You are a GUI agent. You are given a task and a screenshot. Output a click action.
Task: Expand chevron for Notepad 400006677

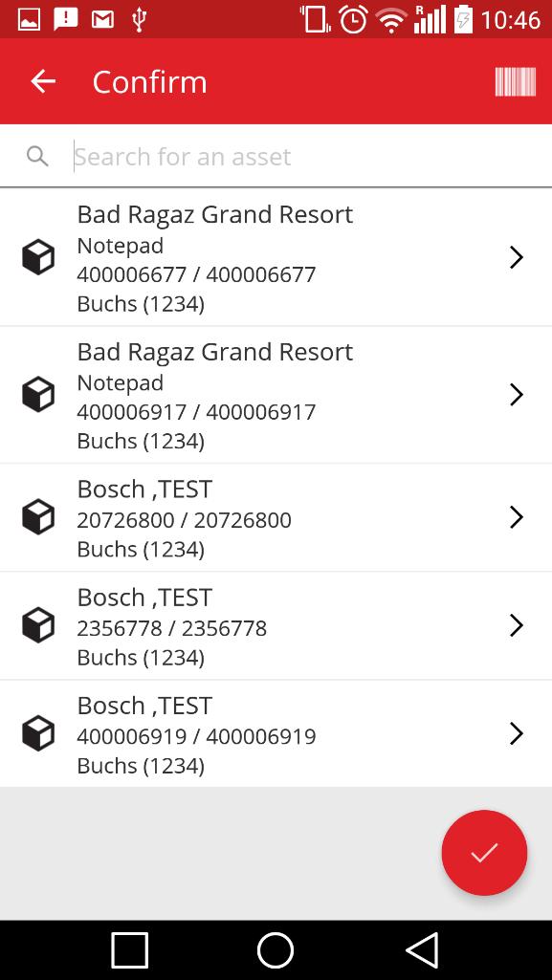(x=516, y=257)
